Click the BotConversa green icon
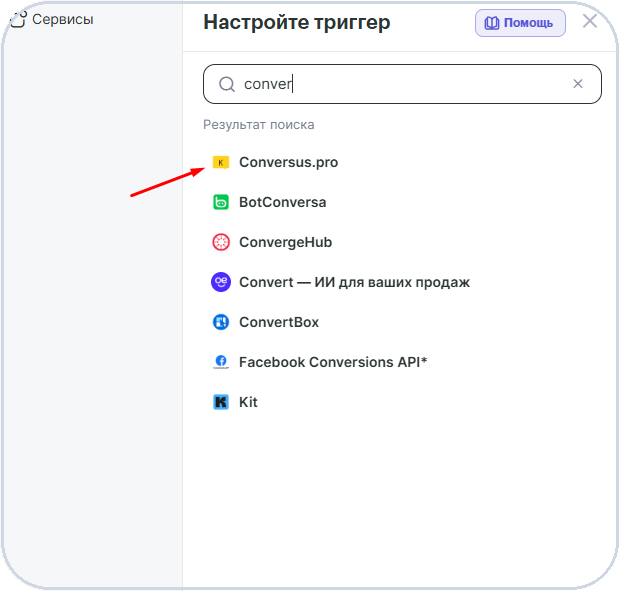This screenshot has width=620, height=591. (x=221, y=202)
